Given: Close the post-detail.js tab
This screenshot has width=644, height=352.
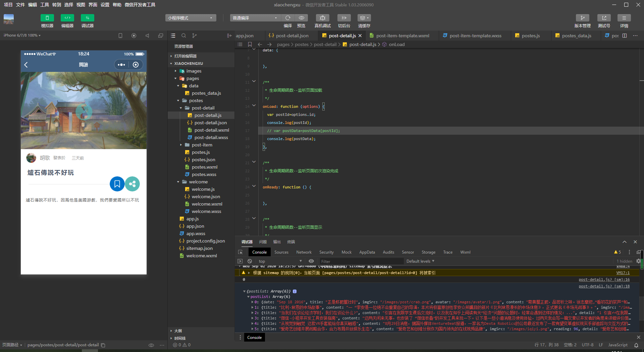Looking at the screenshot, I should coord(360,36).
